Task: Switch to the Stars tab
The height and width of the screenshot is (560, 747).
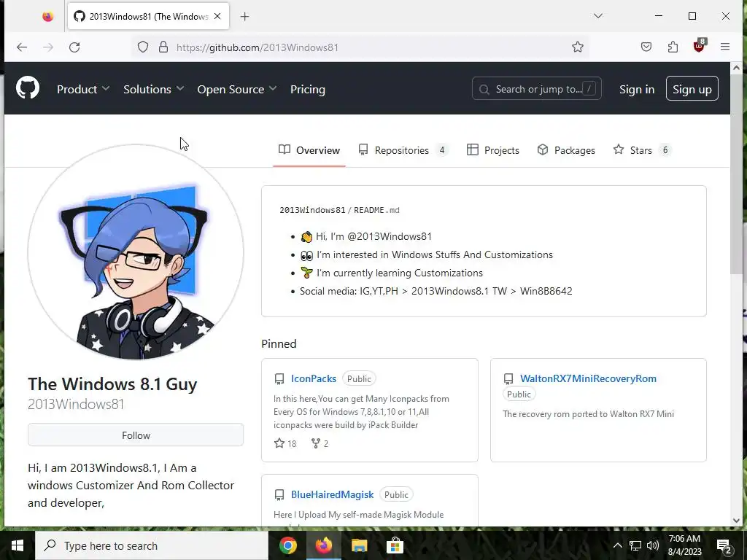Action: pyautogui.click(x=642, y=150)
